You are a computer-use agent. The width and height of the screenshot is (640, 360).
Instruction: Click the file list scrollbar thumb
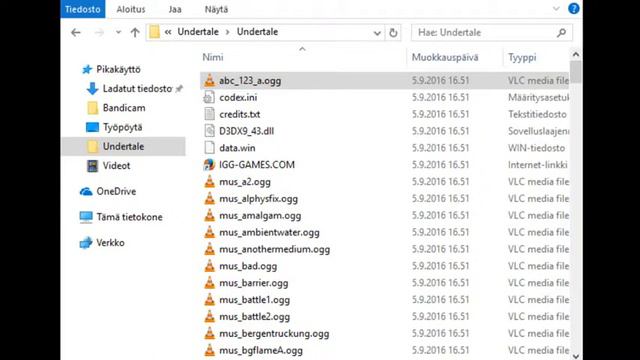point(576,72)
